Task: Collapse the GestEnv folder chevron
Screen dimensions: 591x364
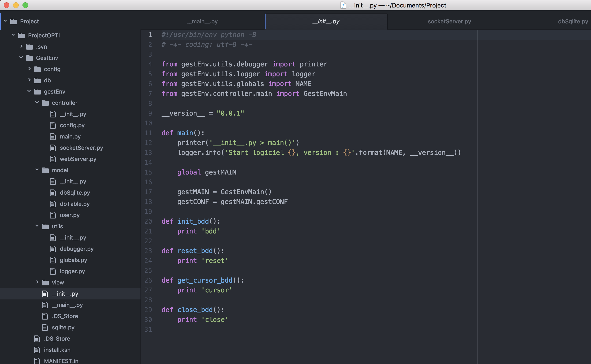Action: 21,57
